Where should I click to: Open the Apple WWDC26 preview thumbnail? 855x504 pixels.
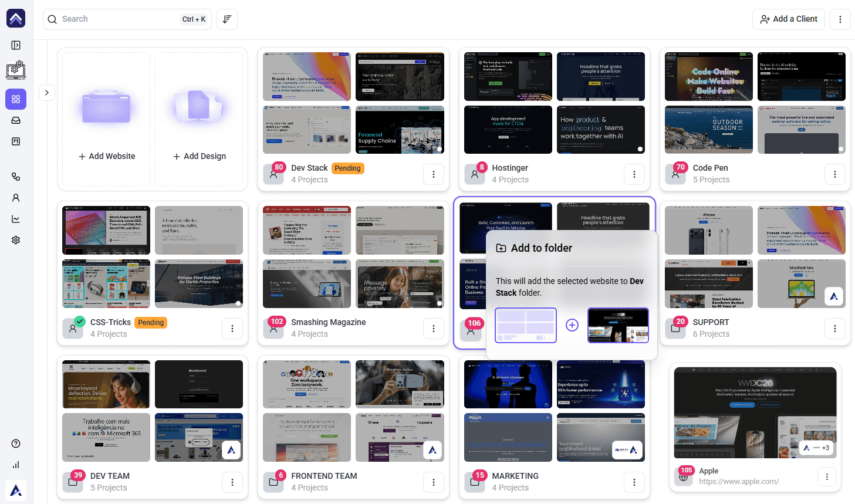(755, 412)
